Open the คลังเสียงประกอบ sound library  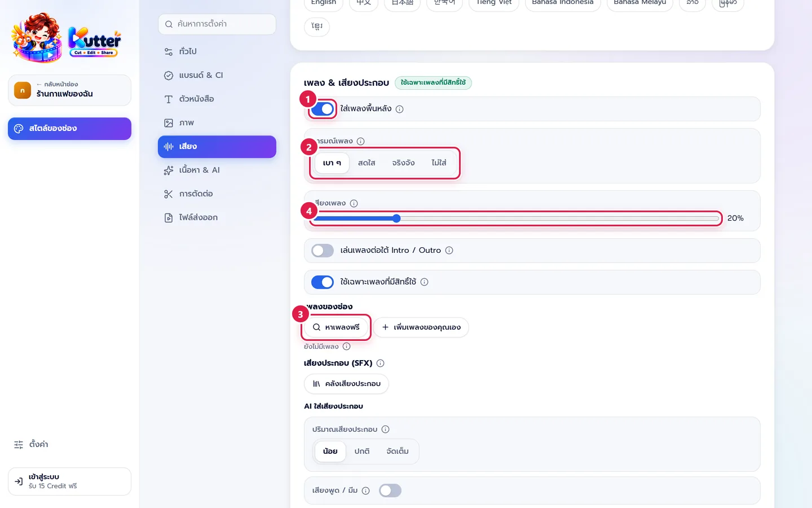coord(346,384)
